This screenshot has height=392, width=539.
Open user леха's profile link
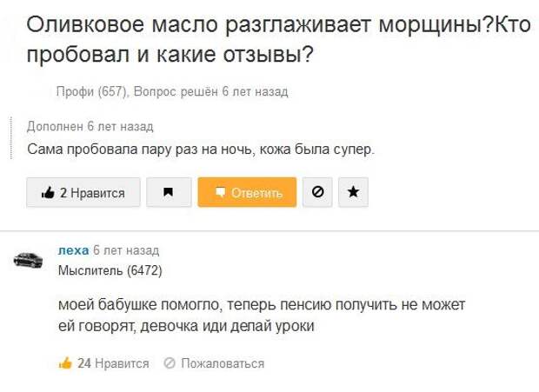coord(73,250)
